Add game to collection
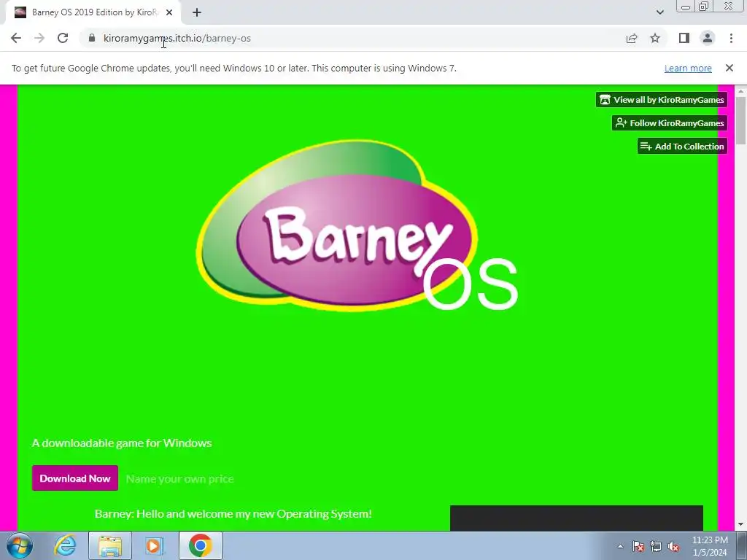The height and width of the screenshot is (560, 747). click(682, 146)
